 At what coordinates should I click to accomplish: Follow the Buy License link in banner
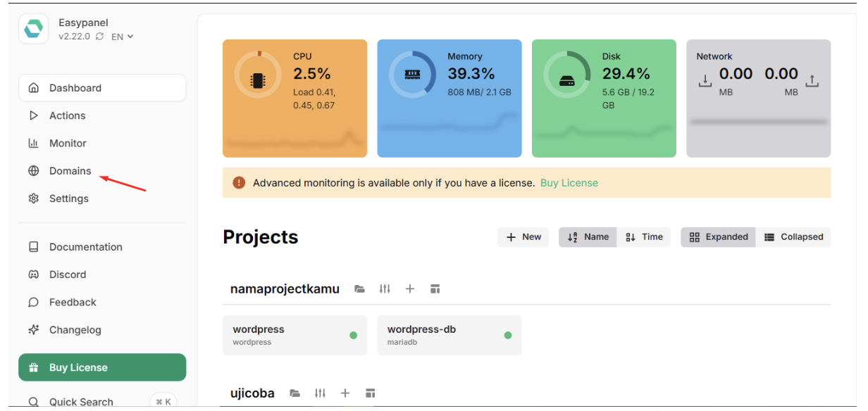coord(569,183)
